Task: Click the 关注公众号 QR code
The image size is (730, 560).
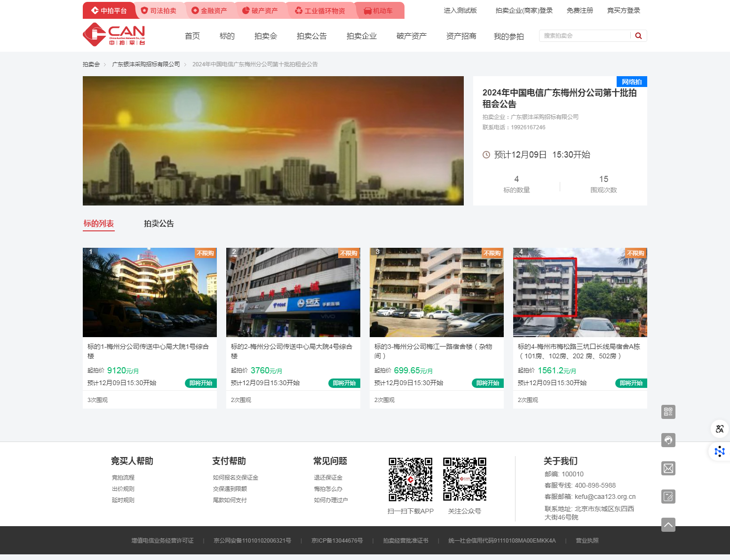Action: tap(465, 479)
